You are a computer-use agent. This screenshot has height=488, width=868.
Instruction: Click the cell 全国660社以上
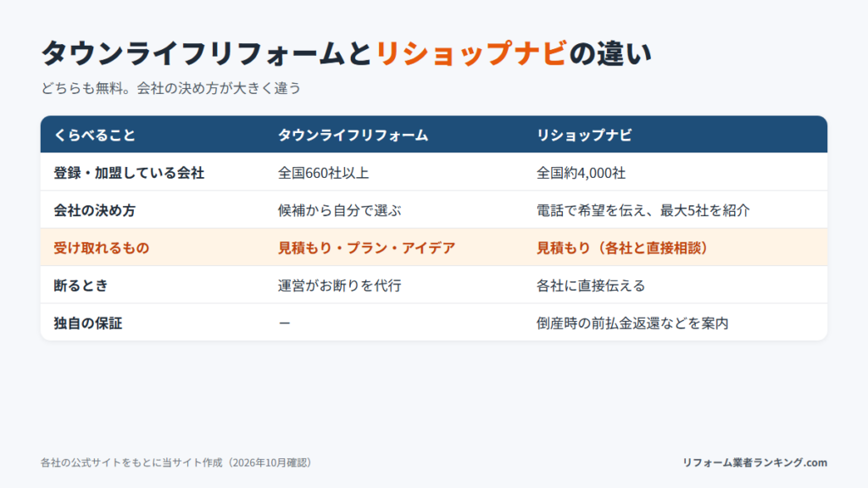coord(323,173)
